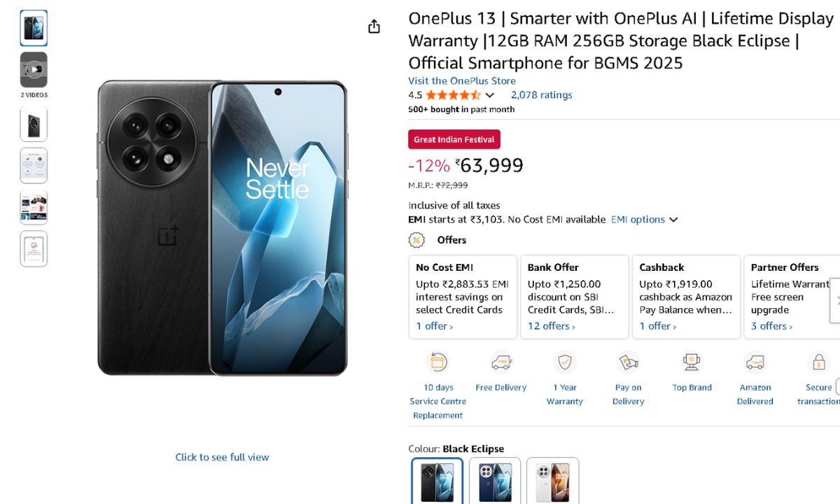Open the 2,078 ratings link
Viewport: 840px width, 504px height.
point(541,95)
